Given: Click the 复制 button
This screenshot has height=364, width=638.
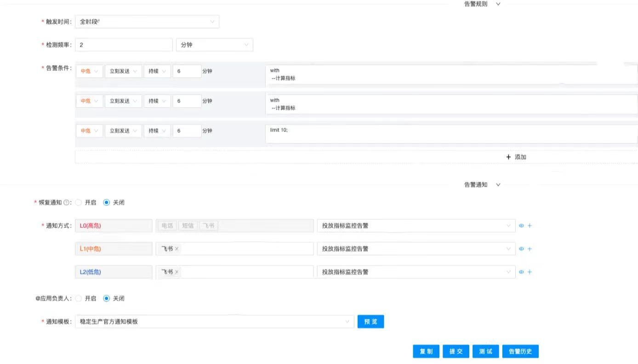Looking at the screenshot, I should [x=426, y=352].
